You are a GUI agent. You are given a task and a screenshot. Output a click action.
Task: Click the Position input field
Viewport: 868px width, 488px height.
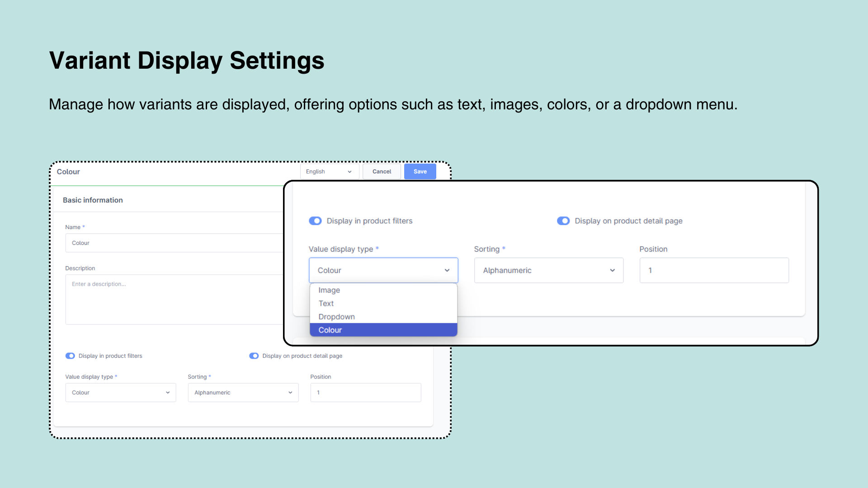pyautogui.click(x=713, y=270)
